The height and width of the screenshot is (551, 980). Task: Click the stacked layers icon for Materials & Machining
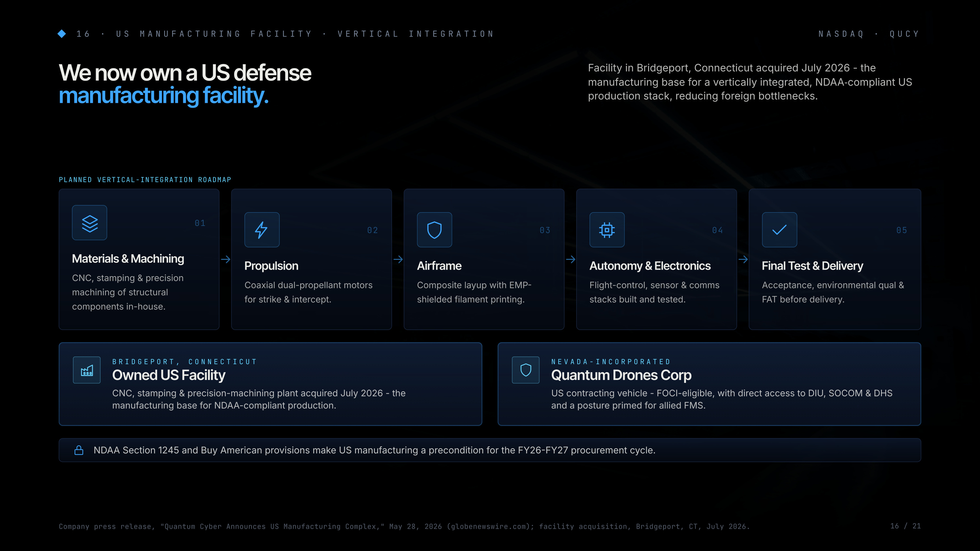[90, 223]
